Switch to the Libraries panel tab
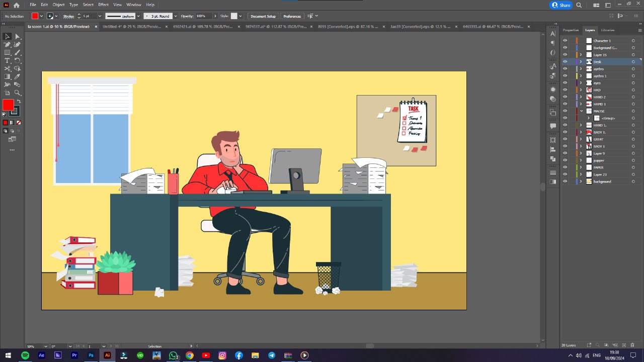Screen dimensions: 644x362 point(608,30)
